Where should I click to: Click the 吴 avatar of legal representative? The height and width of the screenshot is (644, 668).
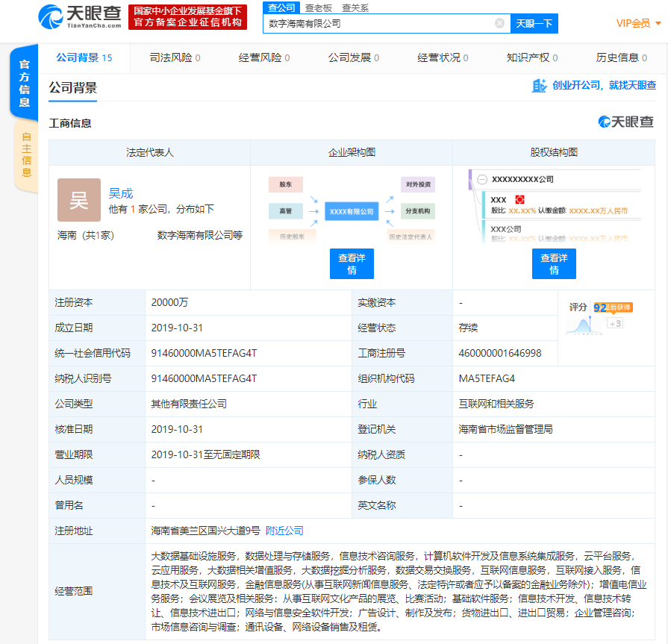pos(78,200)
